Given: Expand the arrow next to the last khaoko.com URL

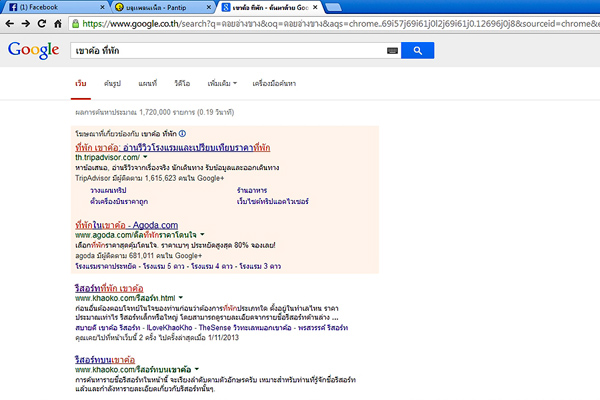Looking at the screenshot, I should 197,369.
